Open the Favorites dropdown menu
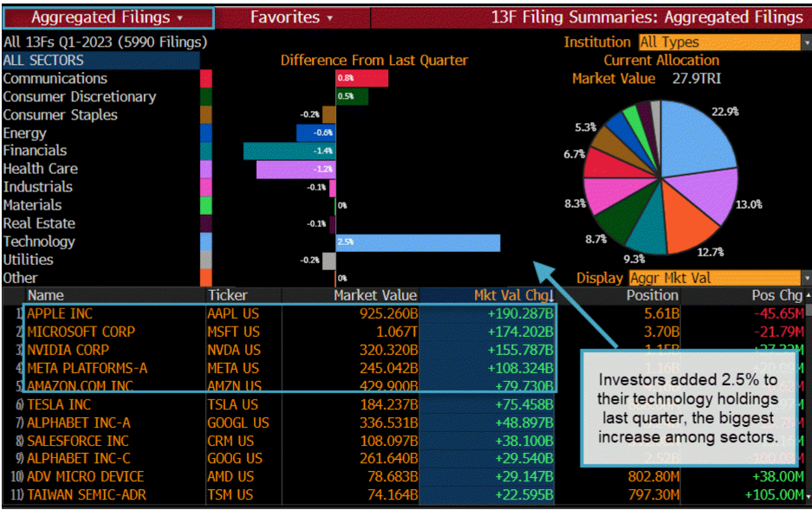The height and width of the screenshot is (510, 812). [x=292, y=17]
